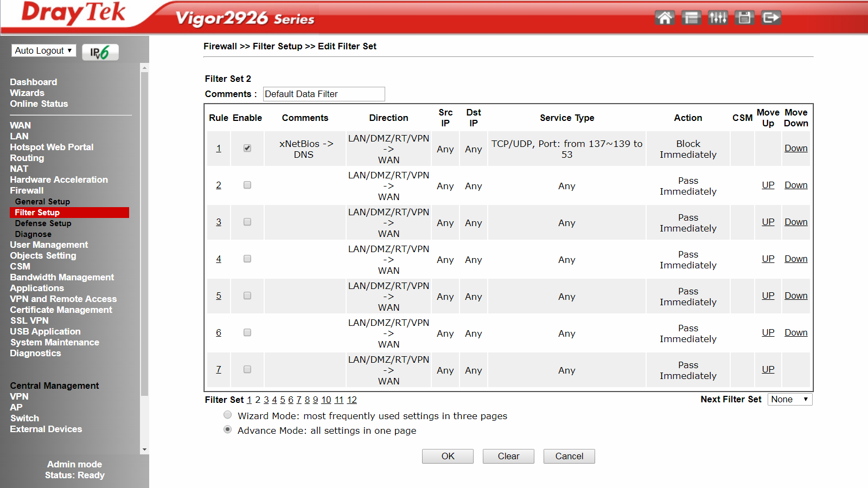Click the quick access list icon
This screenshot has height=488, width=868.
tap(691, 18)
